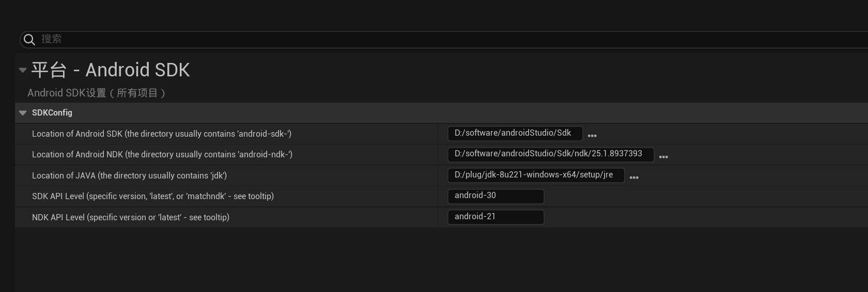
Task: Select the 'Location of JAVA' property label
Action: (x=129, y=176)
